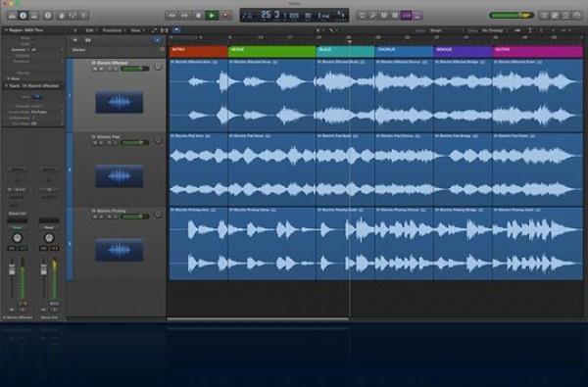Select the teal BUILD arrangement marker
588x387 pixels.
click(345, 52)
